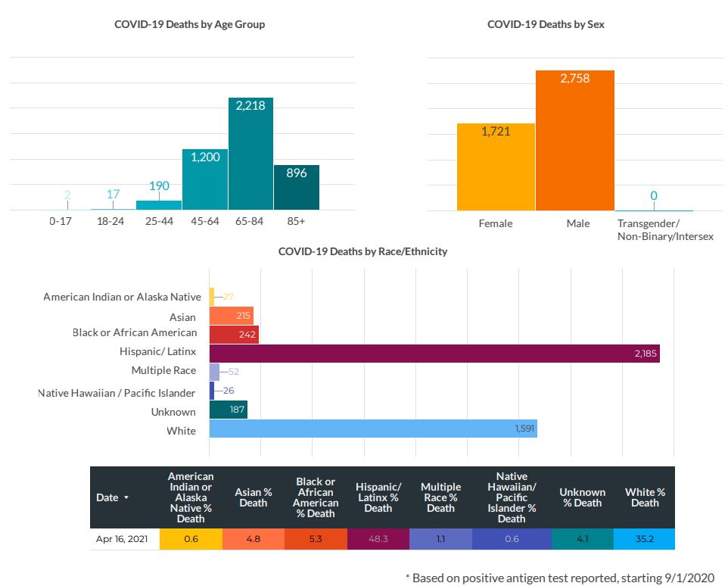
Task: Select the 65-84 age group bar
Action: [250, 154]
